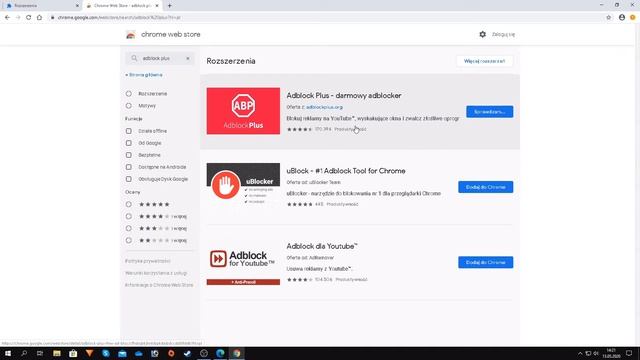The height and width of the screenshot is (360, 640).
Task: Open Informacje o Chrome Web Store link
Action: point(159,285)
